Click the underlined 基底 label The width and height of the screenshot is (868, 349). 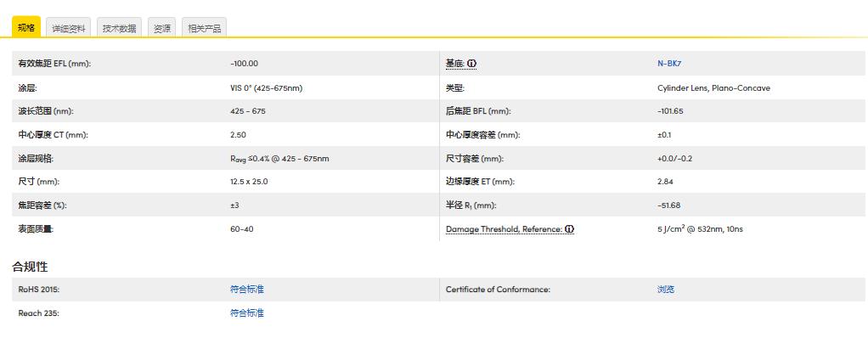(x=454, y=64)
